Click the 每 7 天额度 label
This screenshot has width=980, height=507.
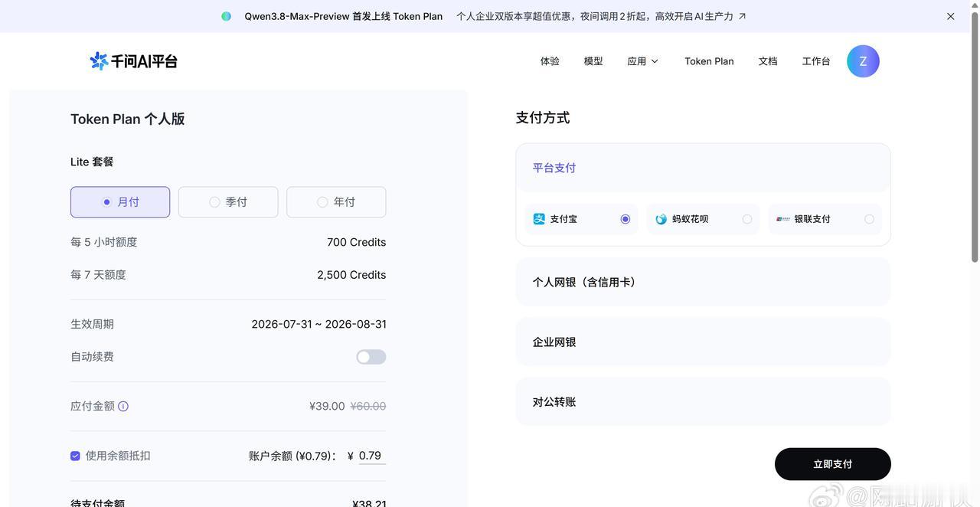tap(98, 275)
